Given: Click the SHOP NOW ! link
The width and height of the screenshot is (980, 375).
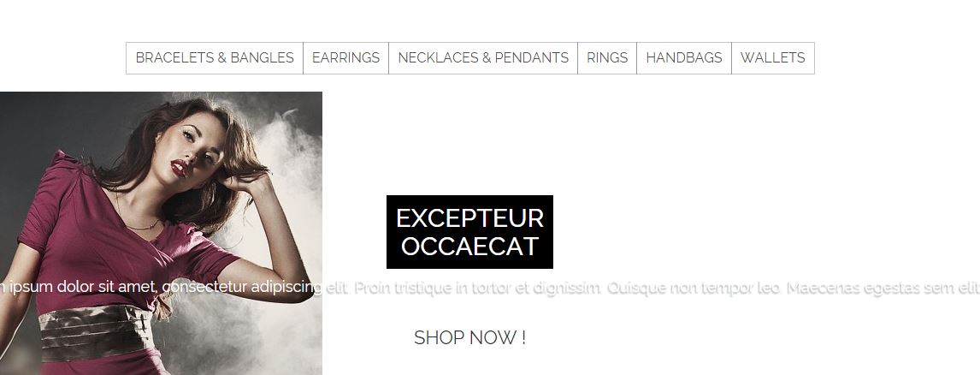Looking at the screenshot, I should [470, 338].
